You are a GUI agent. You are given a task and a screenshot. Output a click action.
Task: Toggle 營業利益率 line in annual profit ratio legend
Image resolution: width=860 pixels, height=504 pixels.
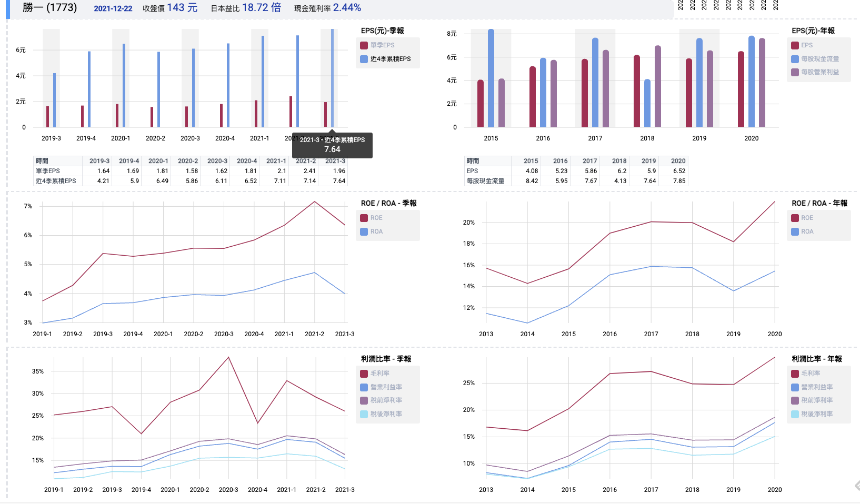[x=812, y=387]
